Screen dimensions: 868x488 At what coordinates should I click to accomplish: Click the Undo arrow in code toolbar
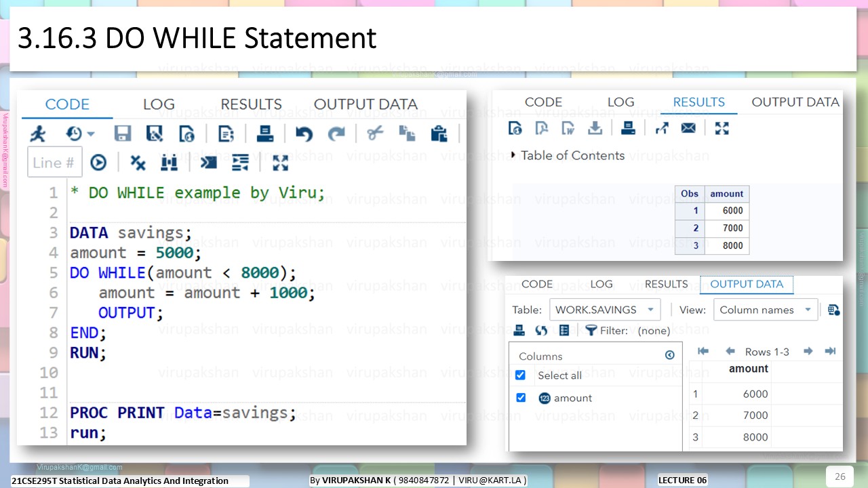pos(304,134)
